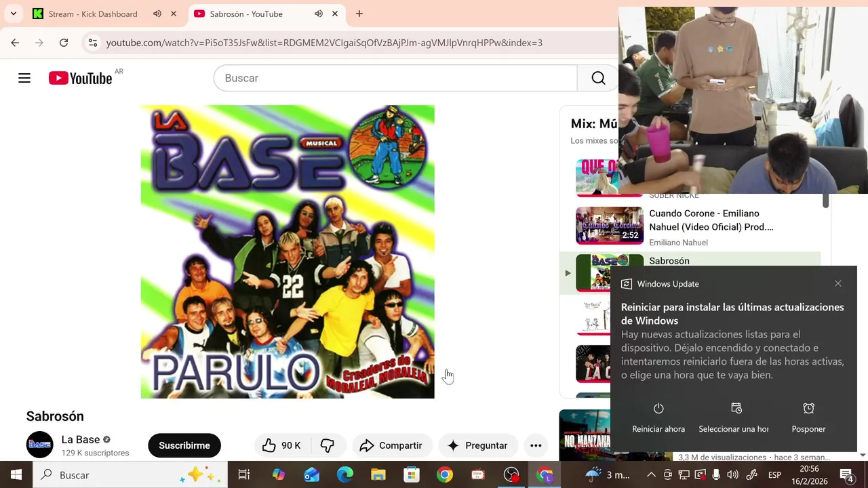Image resolution: width=868 pixels, height=488 pixels.
Task: Click Emiliano Nahuel channel name in playlist
Action: (x=678, y=243)
